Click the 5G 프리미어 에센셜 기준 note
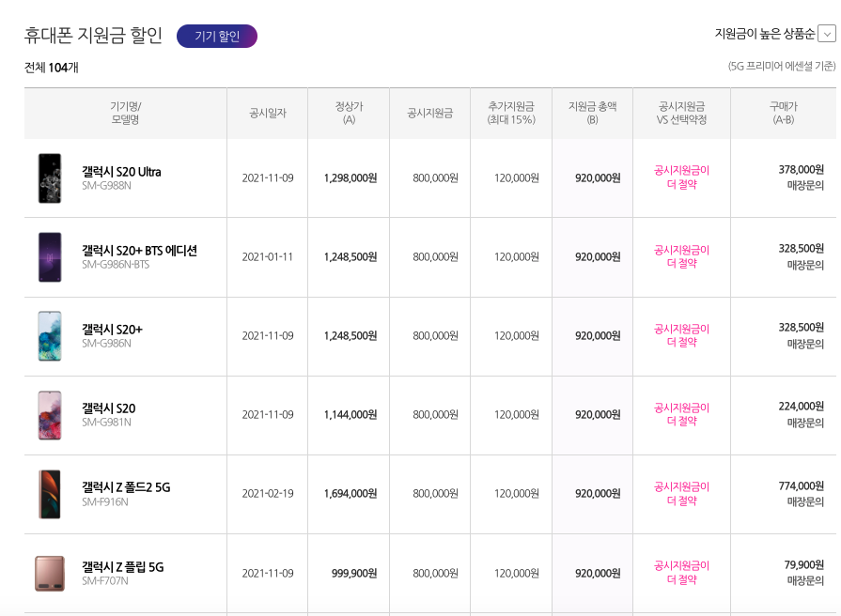 pos(782,66)
